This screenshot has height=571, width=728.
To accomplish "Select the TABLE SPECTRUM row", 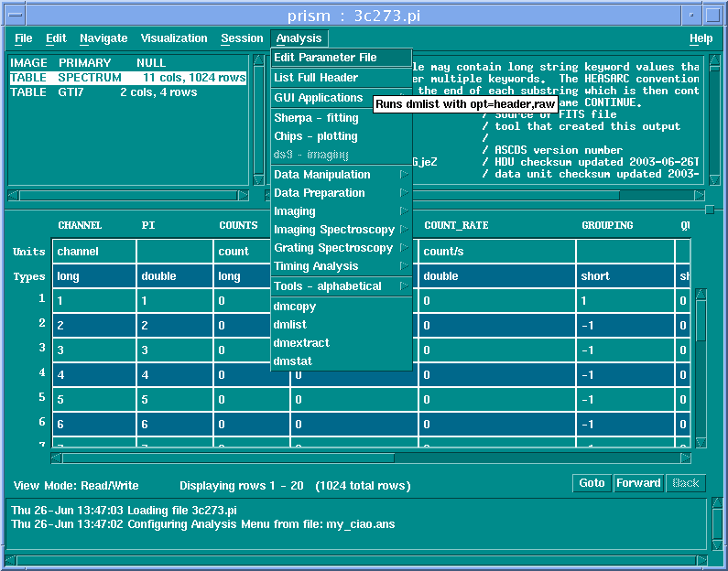I will pos(128,78).
